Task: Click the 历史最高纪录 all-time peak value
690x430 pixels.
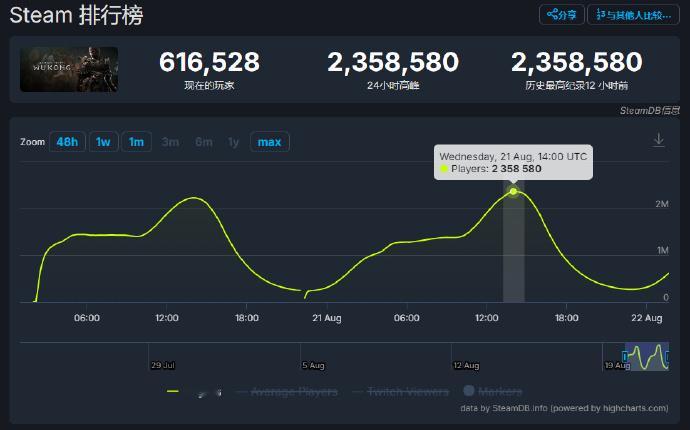Action: pyautogui.click(x=577, y=62)
